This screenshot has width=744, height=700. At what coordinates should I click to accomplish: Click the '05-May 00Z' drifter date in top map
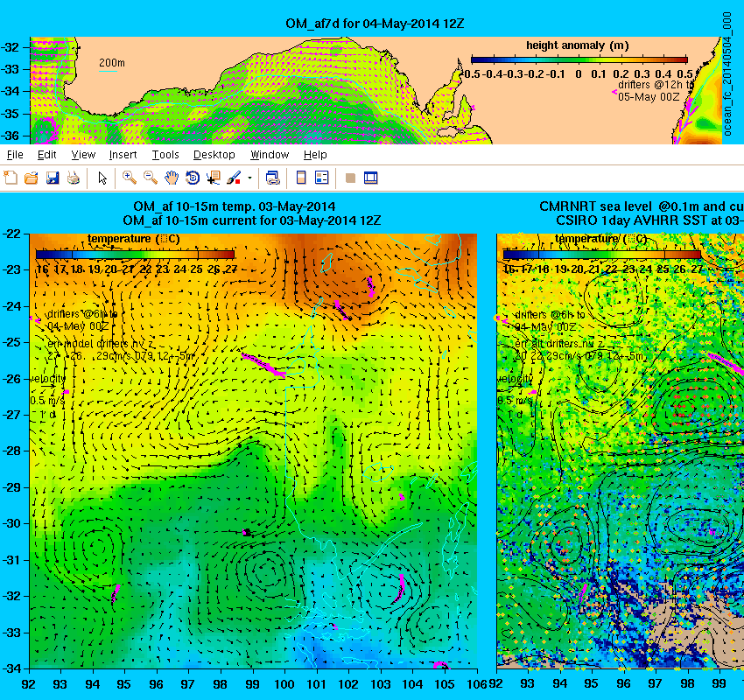coord(649,97)
